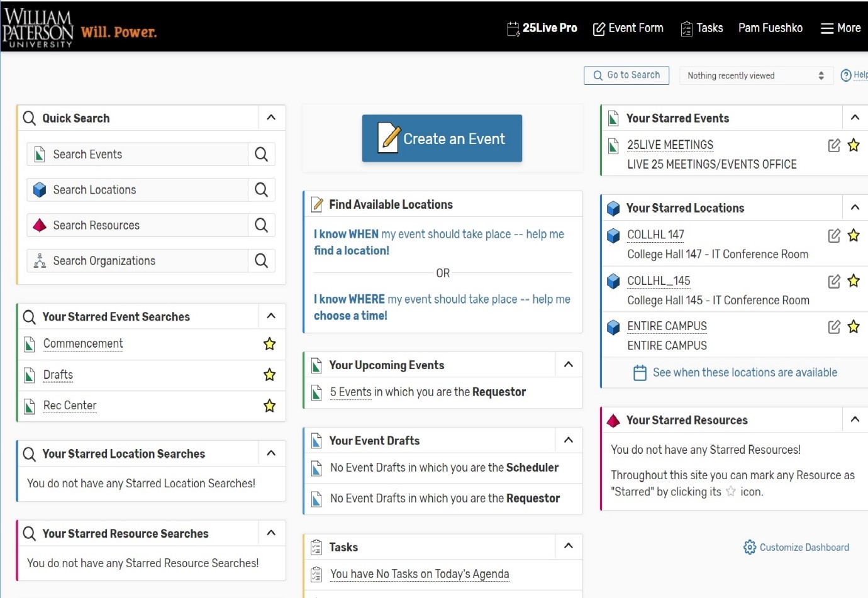Open edit icon for COLLHL 147

(x=834, y=236)
